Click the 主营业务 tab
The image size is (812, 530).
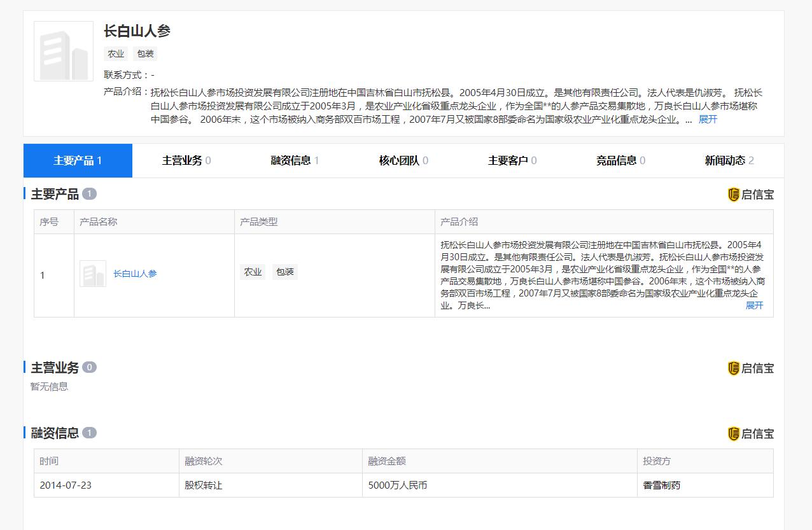coord(186,160)
